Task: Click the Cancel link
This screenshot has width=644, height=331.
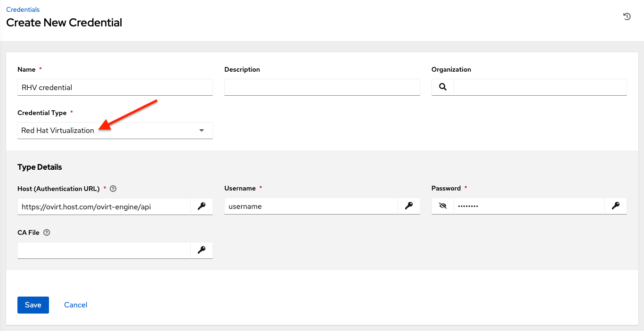Action: click(75, 305)
